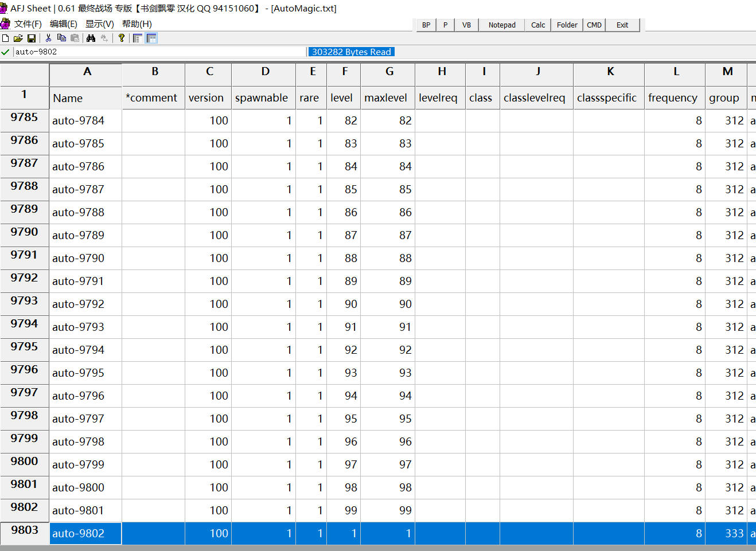Open CMD from the toolbar
Image resolution: width=756 pixels, height=551 pixels.
point(594,25)
